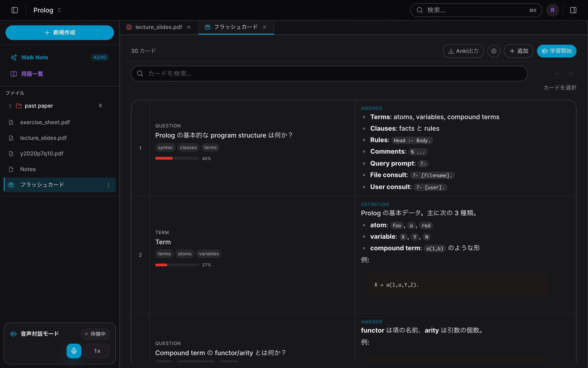
Task: Open flashcard settings gear icon
Action: tap(494, 51)
